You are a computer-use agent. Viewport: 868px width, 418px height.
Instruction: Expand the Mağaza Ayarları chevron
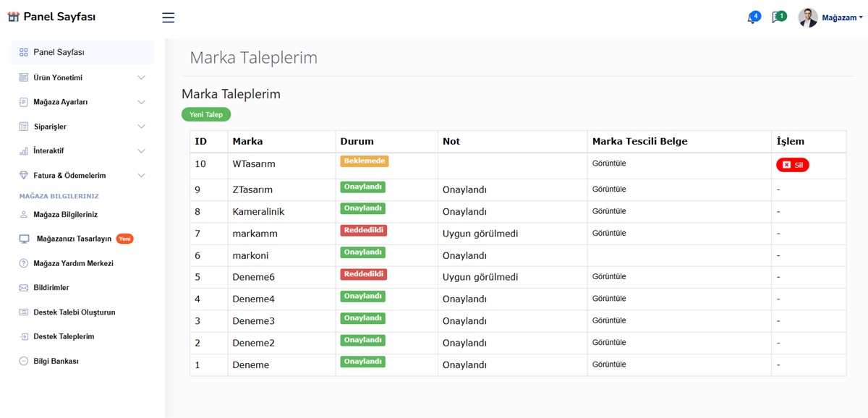tap(141, 103)
